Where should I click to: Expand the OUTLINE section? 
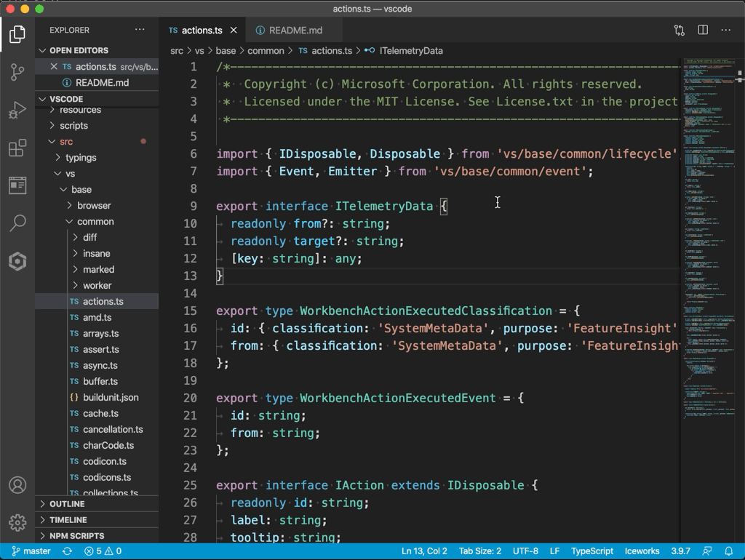[x=67, y=504]
